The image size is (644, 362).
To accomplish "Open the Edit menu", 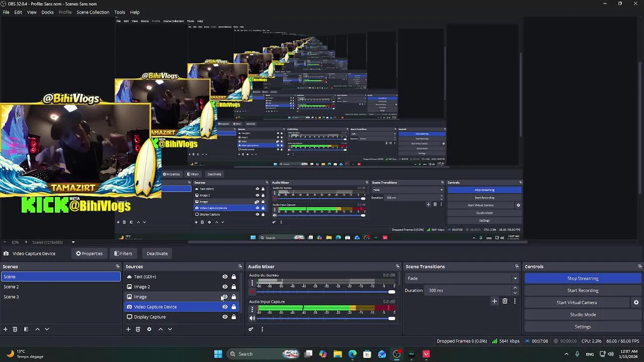I will [18, 12].
